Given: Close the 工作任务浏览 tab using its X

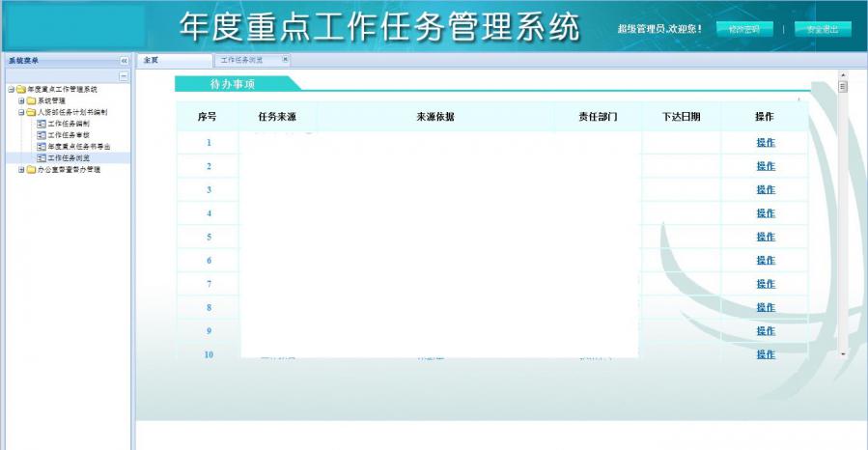Looking at the screenshot, I should point(285,60).
